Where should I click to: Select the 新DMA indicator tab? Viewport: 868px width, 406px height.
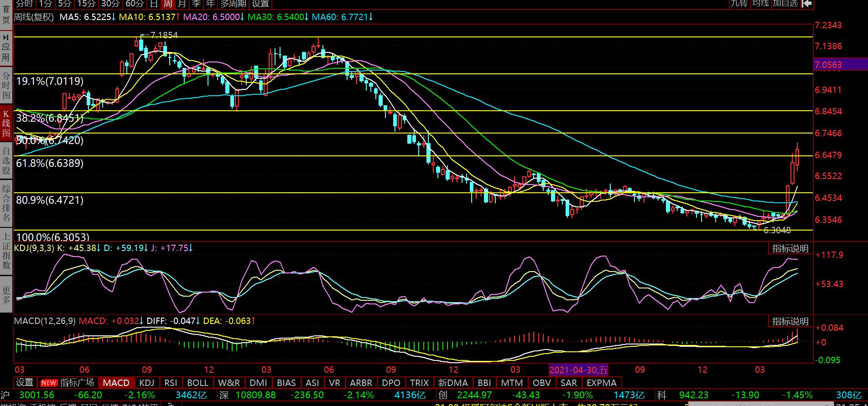(x=453, y=383)
